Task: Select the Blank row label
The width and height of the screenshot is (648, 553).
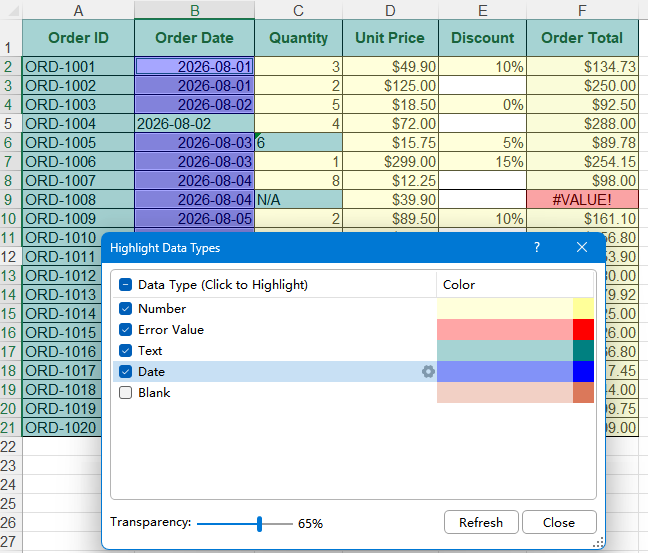Action: [x=154, y=393]
